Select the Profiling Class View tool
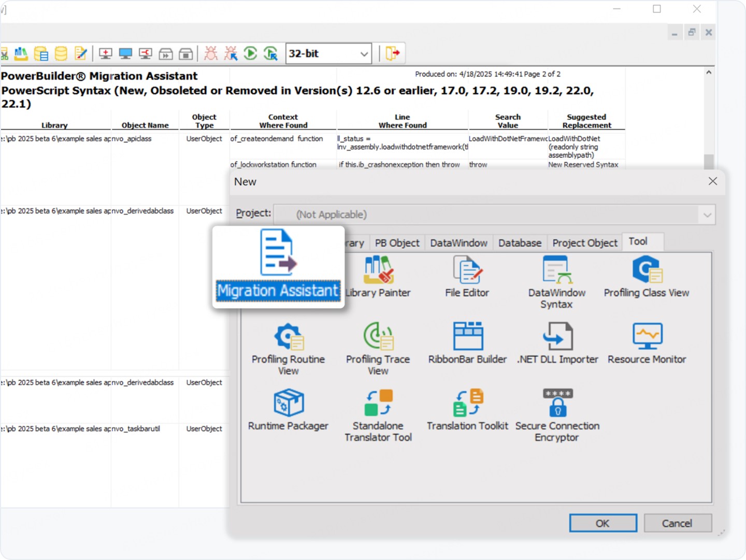Viewport: 746px width, 560px height. point(647,277)
